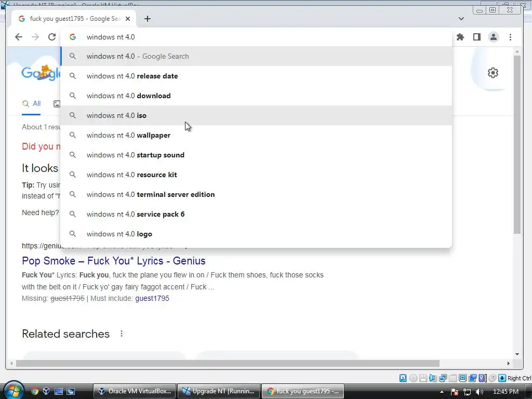Viewport: 532px width, 399px height.
Task: Switch to Upgrade NT taskbar button
Action: pos(219,391)
